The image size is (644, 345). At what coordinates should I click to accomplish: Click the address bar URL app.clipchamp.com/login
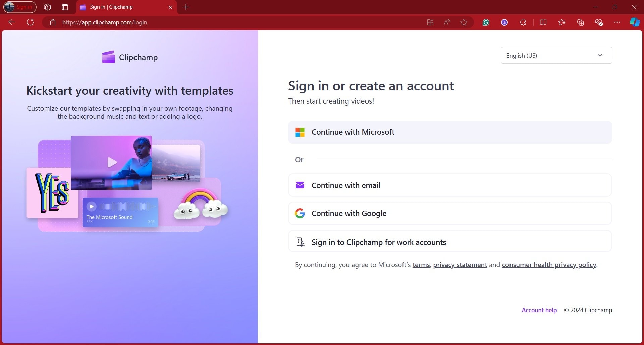pyautogui.click(x=105, y=22)
